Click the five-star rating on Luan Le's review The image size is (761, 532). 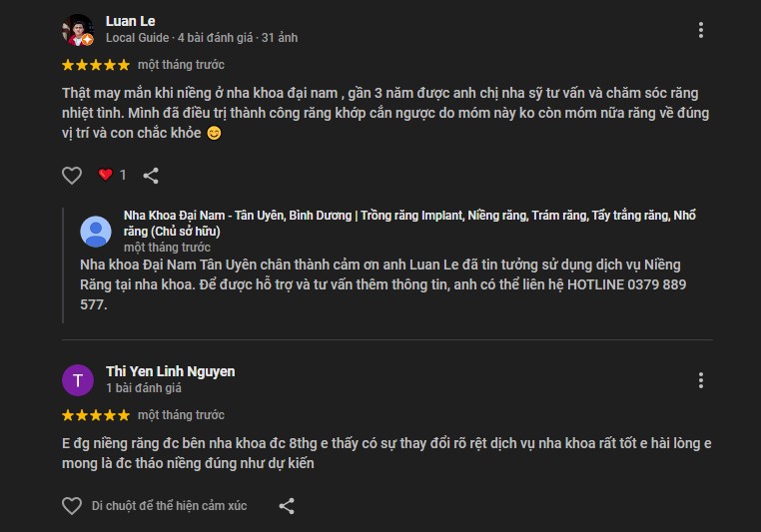tap(96, 65)
